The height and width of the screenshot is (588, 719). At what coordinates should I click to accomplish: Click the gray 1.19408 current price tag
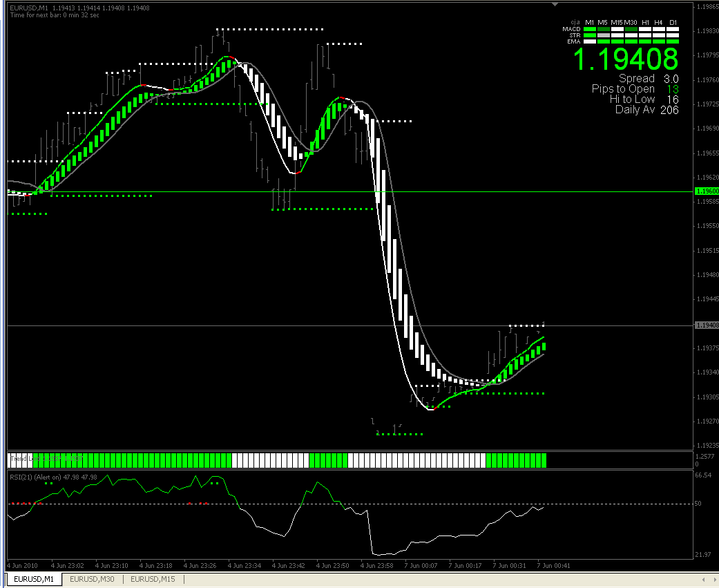click(707, 325)
